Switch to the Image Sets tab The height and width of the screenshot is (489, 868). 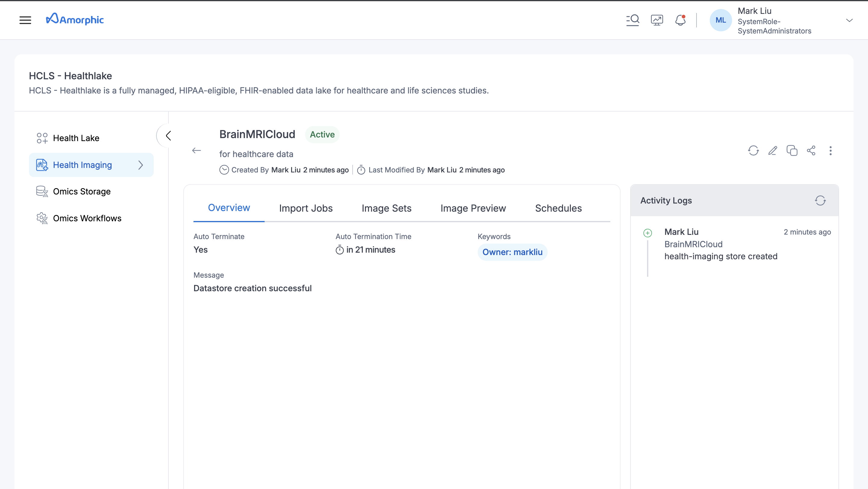point(386,208)
